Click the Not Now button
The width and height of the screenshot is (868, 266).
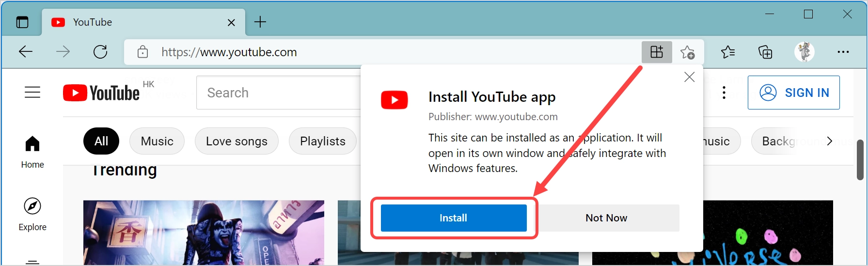(606, 218)
